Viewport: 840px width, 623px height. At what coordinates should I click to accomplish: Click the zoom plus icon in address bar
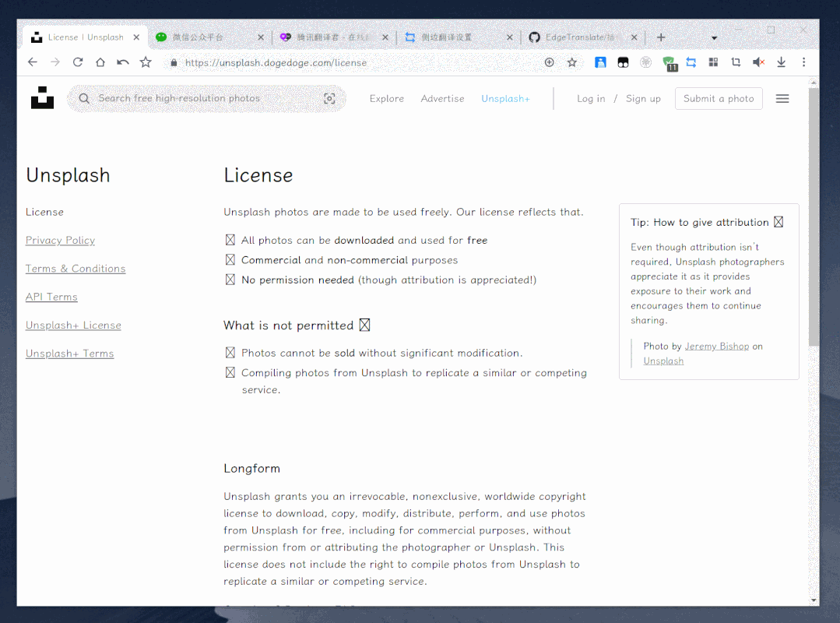(x=549, y=62)
